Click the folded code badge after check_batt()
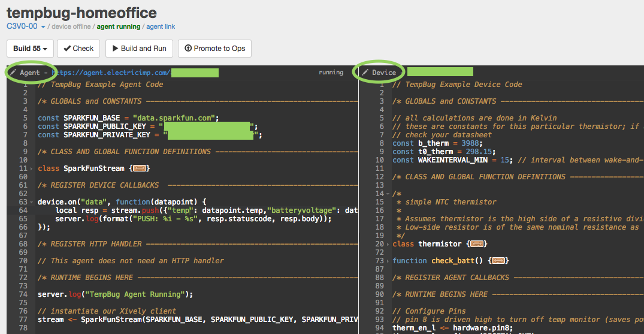The height and width of the screenshot is (334, 644). 499,261
